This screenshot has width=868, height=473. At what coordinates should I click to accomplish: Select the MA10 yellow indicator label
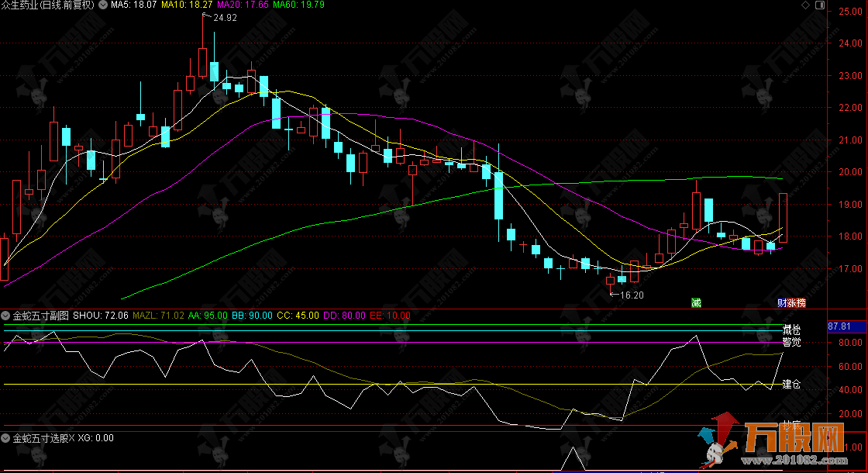187,5
